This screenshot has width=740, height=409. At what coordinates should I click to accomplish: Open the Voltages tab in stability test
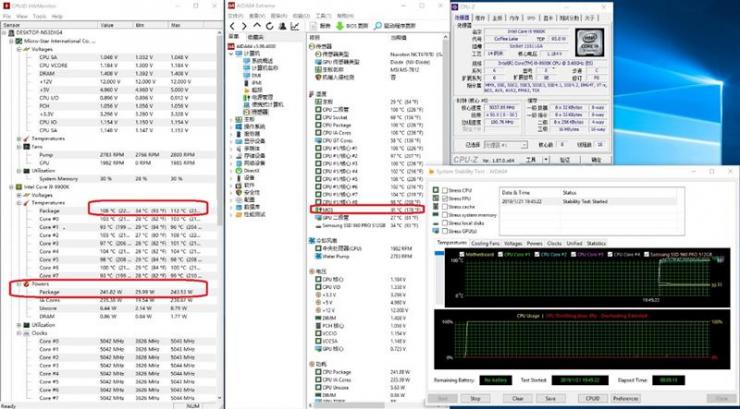coord(513,243)
